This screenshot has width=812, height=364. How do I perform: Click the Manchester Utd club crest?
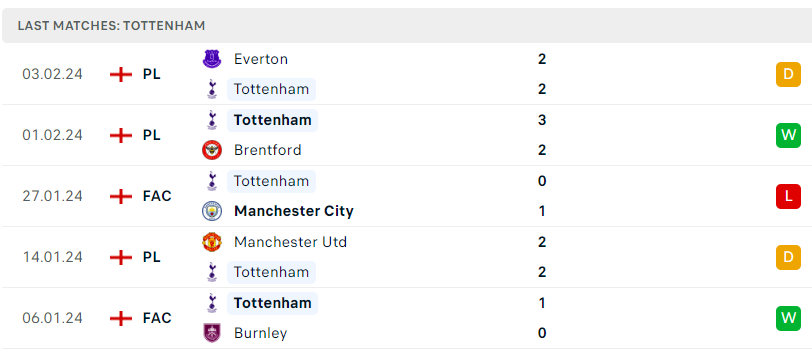pos(212,242)
